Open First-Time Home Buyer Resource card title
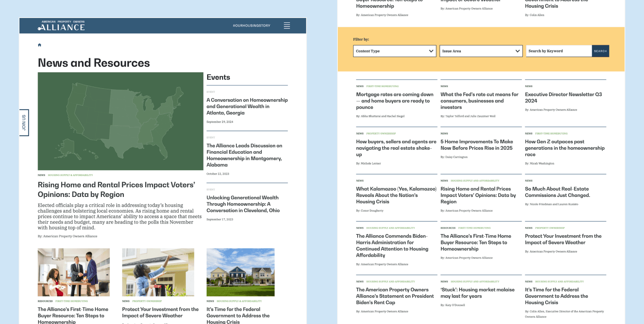 pos(73,316)
